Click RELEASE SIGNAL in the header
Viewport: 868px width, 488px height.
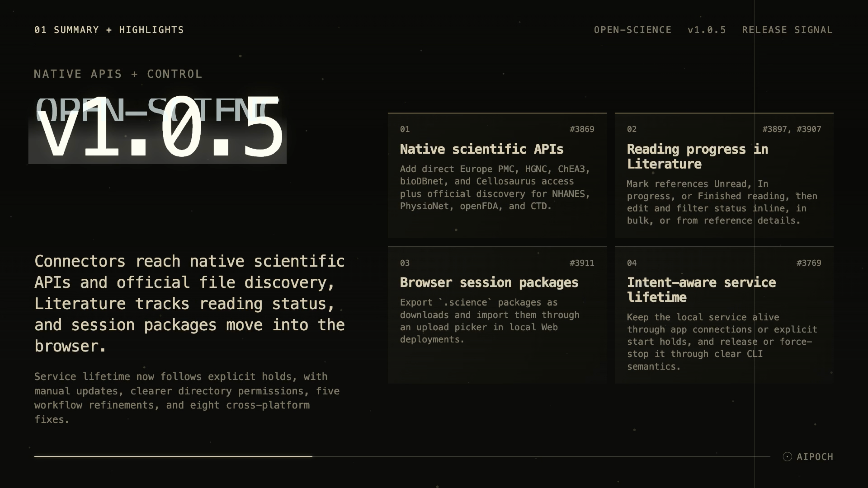(x=787, y=30)
